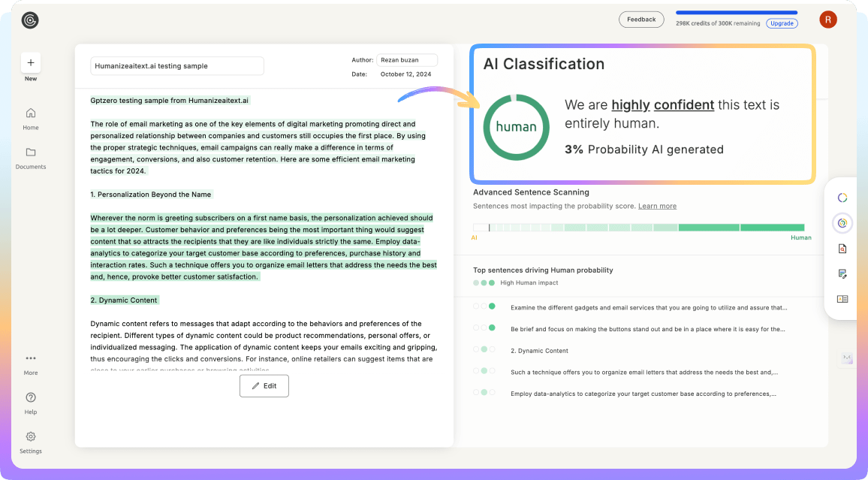This screenshot has width=868, height=480.
Task: Click 'Gptzero testing sample from Humanizeaitext.ai' line
Action: (170, 100)
